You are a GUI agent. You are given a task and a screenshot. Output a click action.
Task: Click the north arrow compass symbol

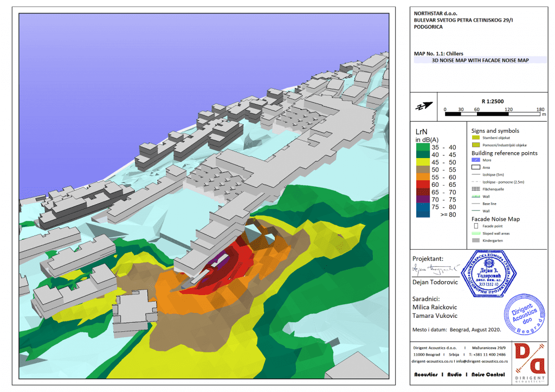[x=424, y=106]
